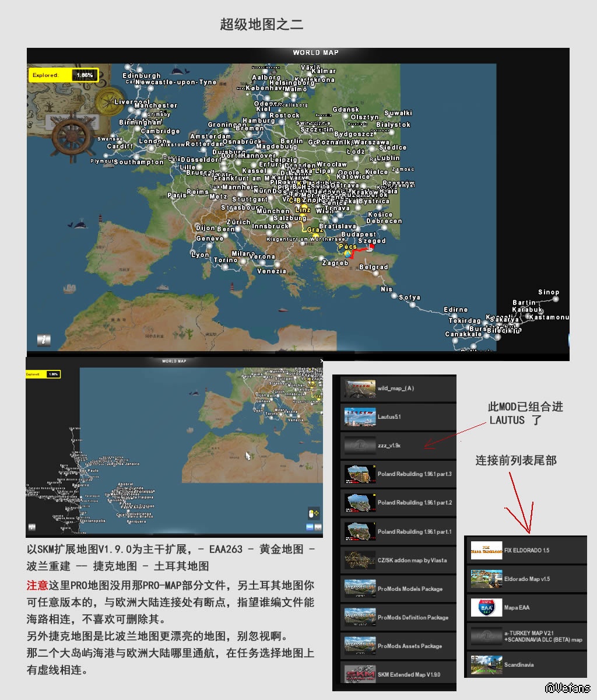Select ProMods Definition Package entry
Screen dimensions: 597x700
398,617
